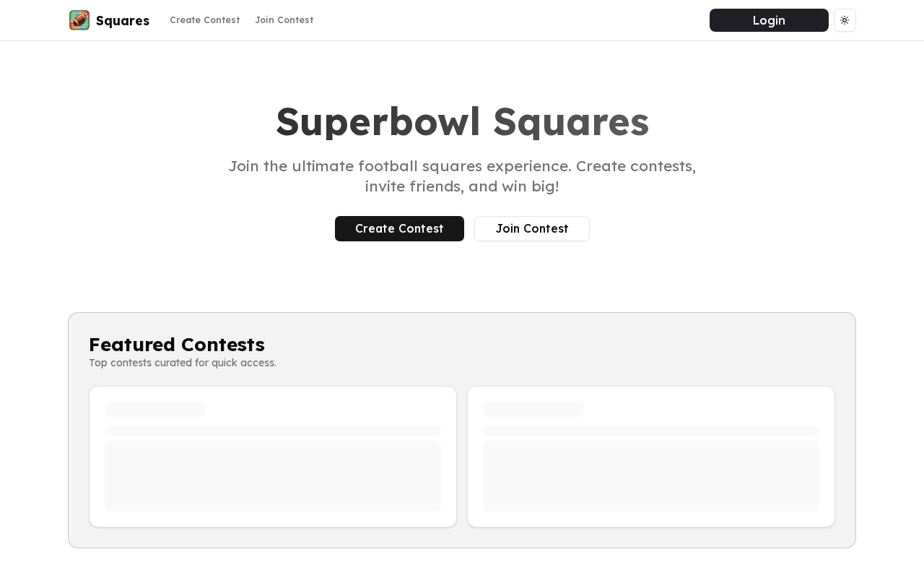
Task: Click the football logo icon
Action: (x=79, y=20)
